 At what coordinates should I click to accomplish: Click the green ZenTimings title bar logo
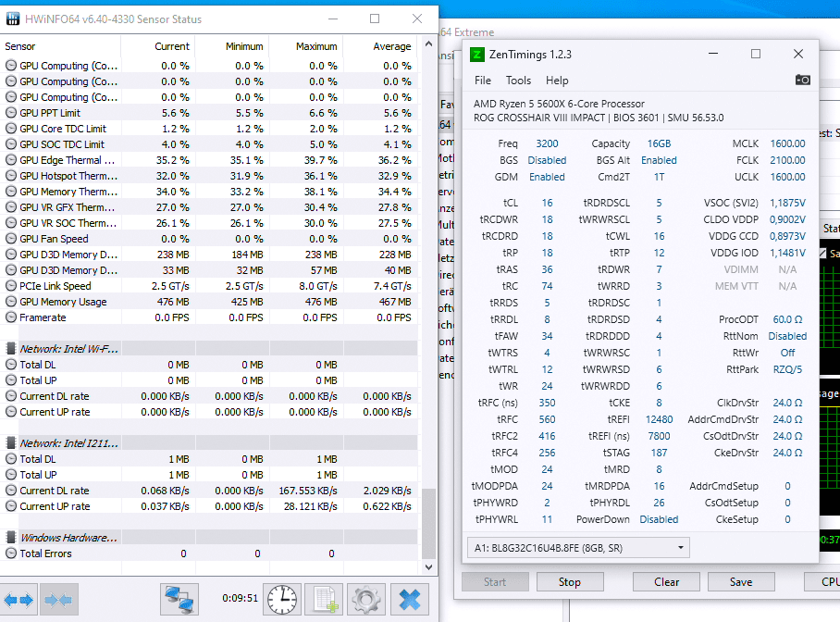click(476, 55)
